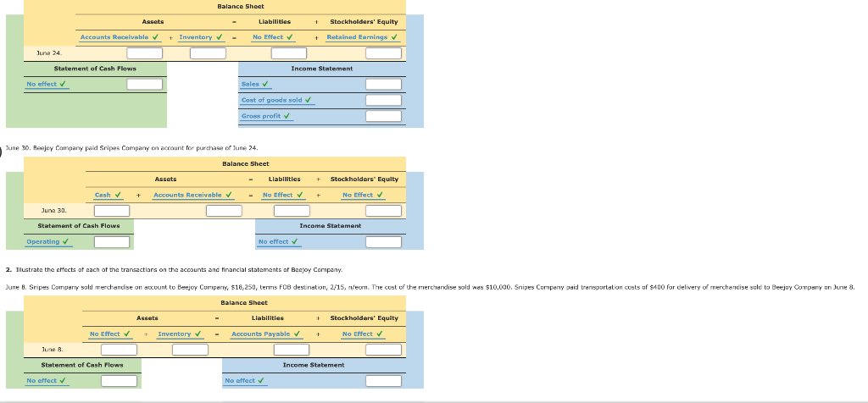Viewport: 868px width, 403px height.
Task: Click the June 8 income statement amount field
Action: (x=383, y=381)
